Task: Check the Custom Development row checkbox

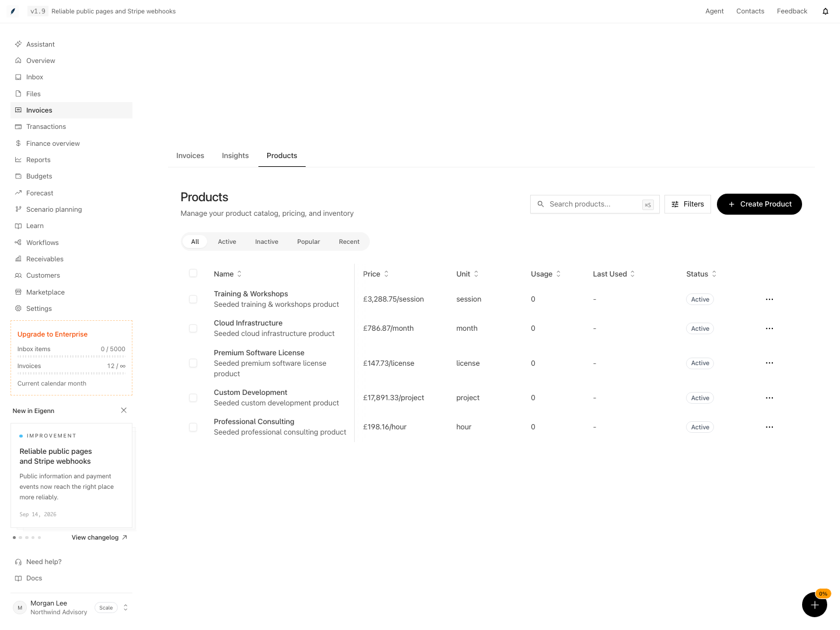Action: pyautogui.click(x=193, y=398)
